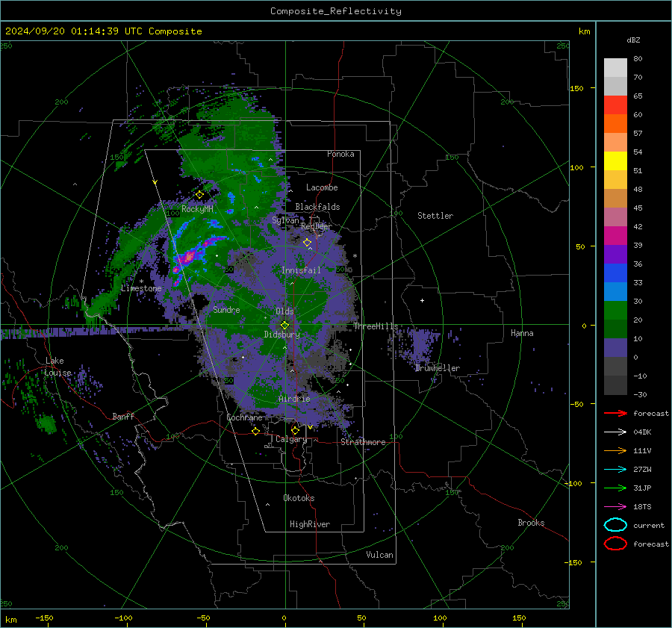672x628 pixels.
Task: Click the Innisfail town label
Action: pos(301,270)
